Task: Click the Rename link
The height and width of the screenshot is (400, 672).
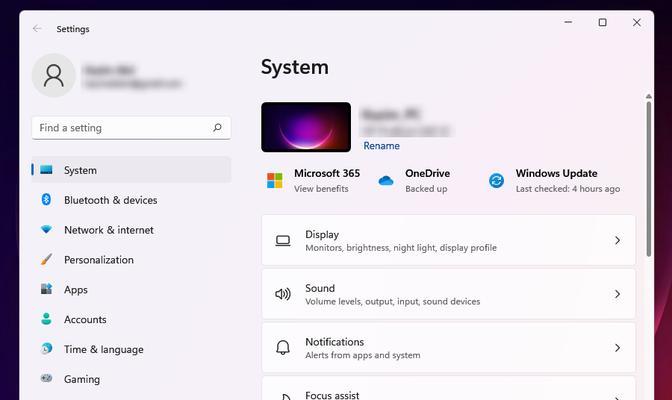Action: (381, 146)
